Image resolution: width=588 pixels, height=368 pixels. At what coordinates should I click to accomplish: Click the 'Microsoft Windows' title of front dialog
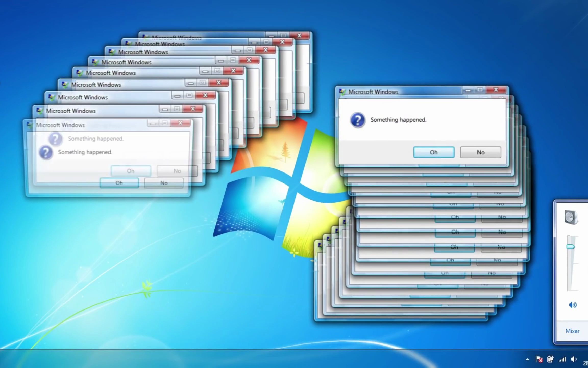(x=373, y=92)
